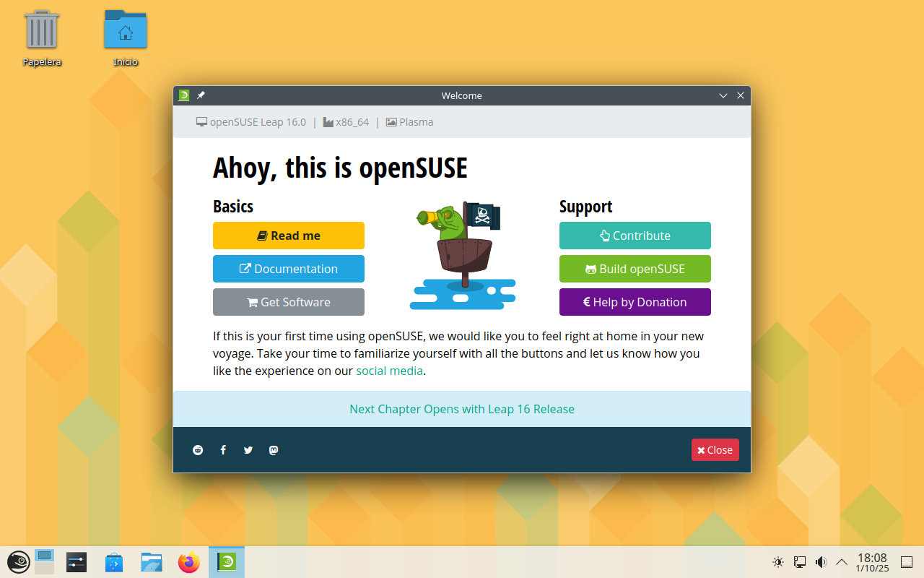The image size is (924, 578).
Task: Open the Mastodon icon link
Action: point(274,450)
